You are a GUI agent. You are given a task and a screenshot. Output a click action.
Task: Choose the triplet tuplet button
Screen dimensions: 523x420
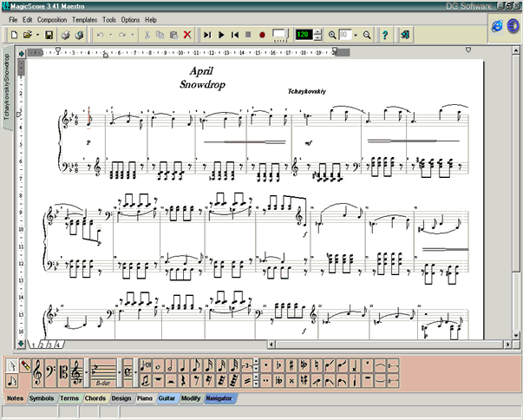click(247, 366)
